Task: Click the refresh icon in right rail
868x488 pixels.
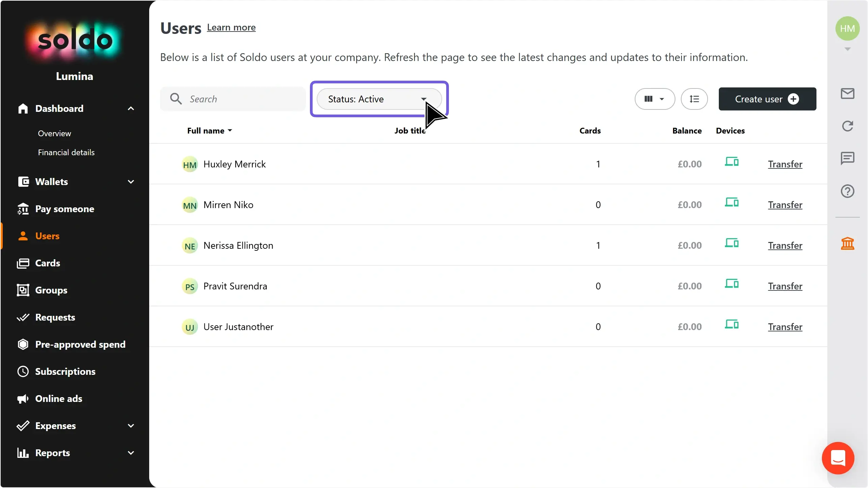Action: point(847,126)
